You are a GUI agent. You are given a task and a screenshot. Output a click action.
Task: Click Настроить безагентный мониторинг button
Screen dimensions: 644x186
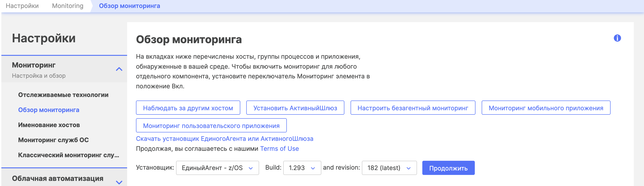[x=413, y=108]
